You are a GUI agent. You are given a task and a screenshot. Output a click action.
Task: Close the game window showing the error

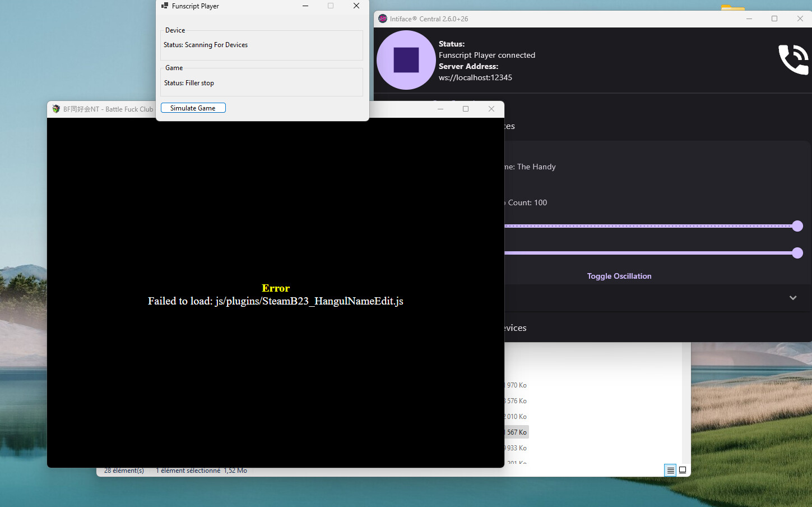[491, 109]
